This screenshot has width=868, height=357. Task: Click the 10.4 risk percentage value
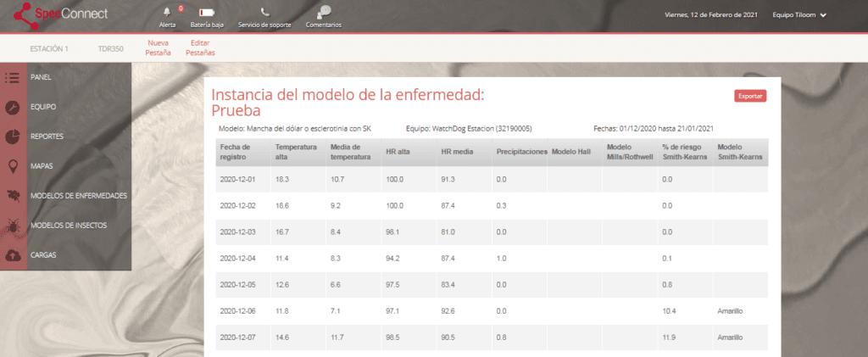[669, 311]
